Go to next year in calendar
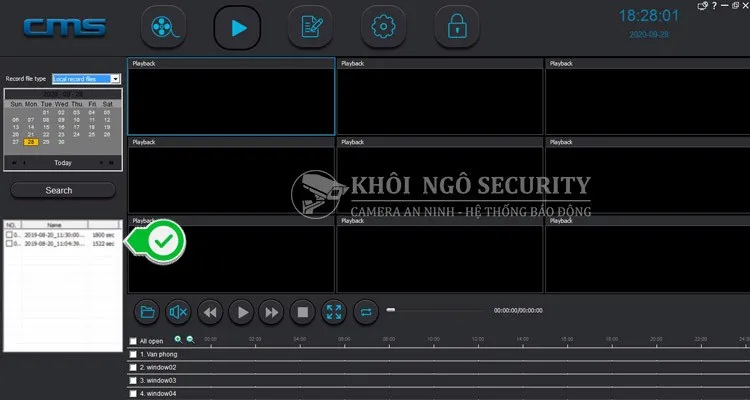This screenshot has width=750, height=400. [111, 163]
